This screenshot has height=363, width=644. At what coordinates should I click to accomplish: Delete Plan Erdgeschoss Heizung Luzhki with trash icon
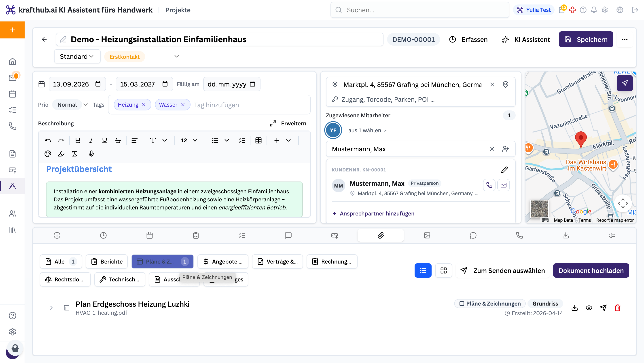click(x=617, y=308)
